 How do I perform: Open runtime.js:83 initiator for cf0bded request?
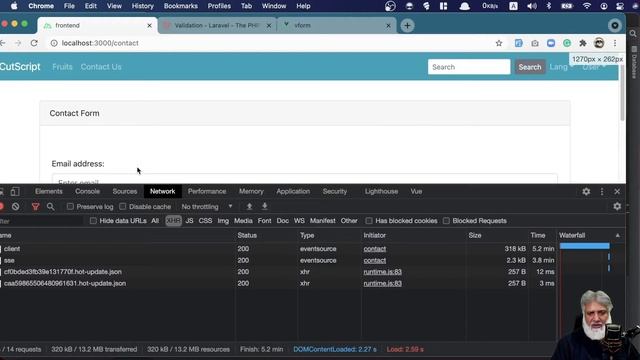click(382, 272)
